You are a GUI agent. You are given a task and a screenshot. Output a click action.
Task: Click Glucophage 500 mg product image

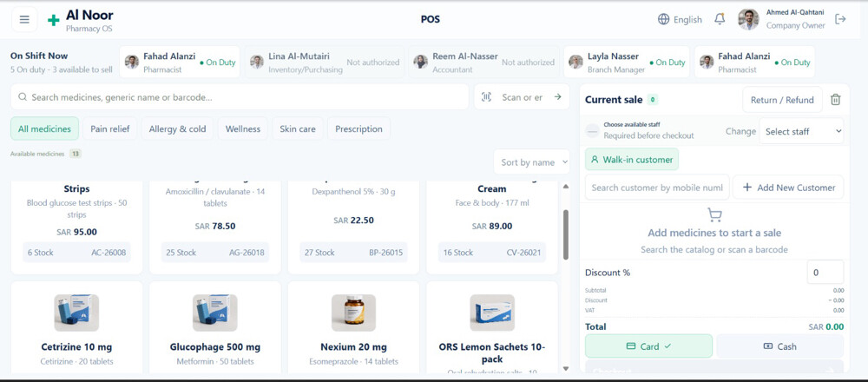214,313
